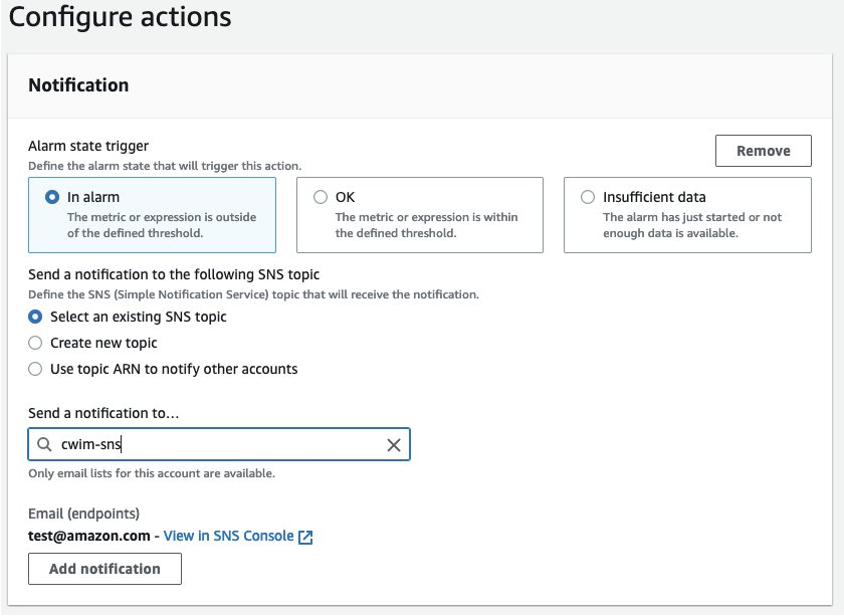Click the Add notification button

[105, 569]
